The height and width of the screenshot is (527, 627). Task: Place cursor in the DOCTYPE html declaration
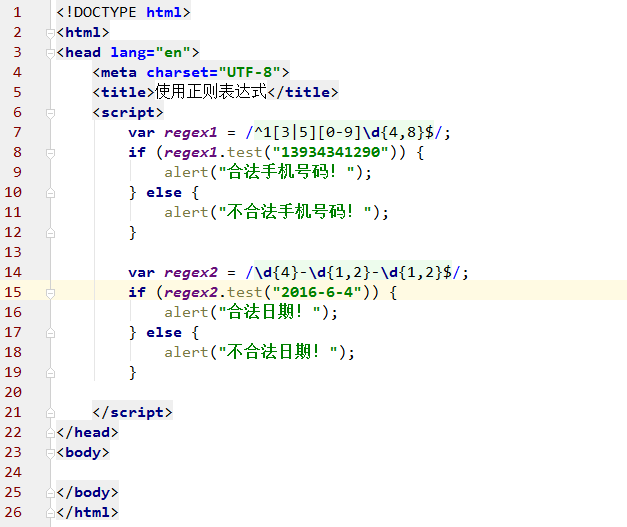(123, 12)
